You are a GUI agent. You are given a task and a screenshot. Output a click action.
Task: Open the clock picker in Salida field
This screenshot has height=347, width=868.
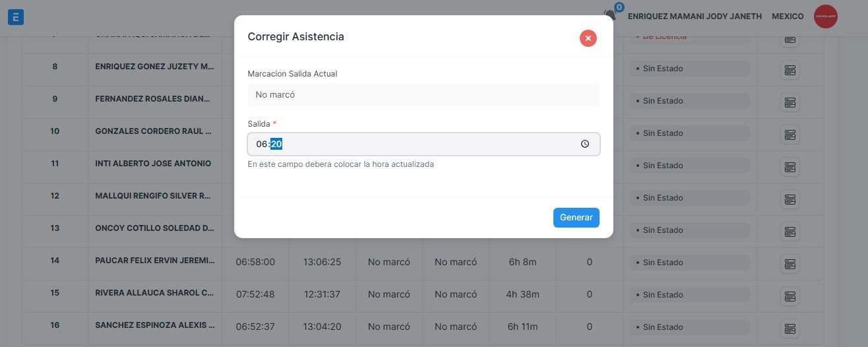(584, 144)
